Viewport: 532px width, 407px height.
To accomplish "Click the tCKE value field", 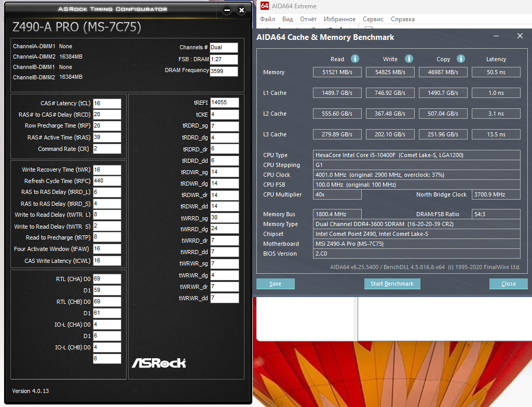I will tap(224, 115).
